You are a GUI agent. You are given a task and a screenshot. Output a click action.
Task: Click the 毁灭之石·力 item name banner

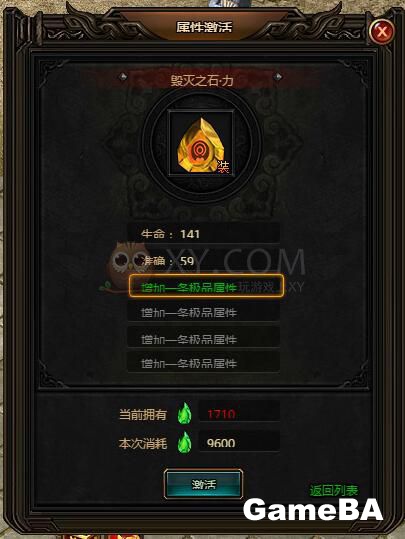click(202, 80)
